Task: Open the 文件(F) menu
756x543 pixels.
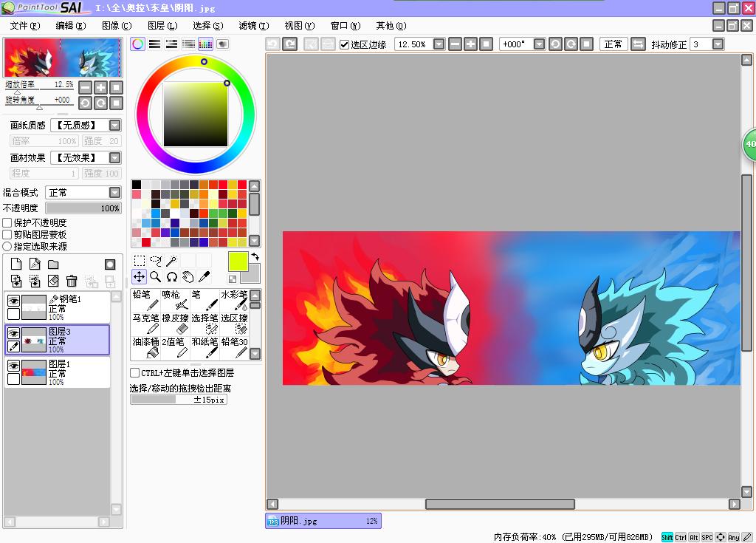Action: (x=25, y=26)
